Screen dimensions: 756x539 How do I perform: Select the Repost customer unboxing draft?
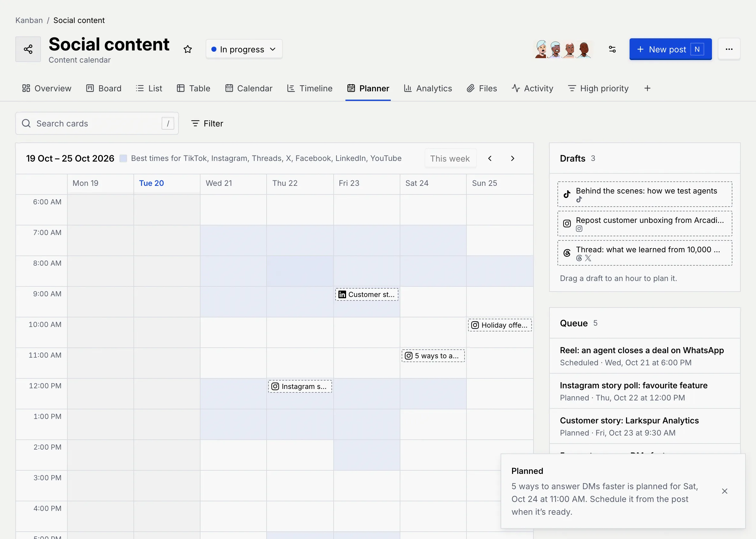645,224
